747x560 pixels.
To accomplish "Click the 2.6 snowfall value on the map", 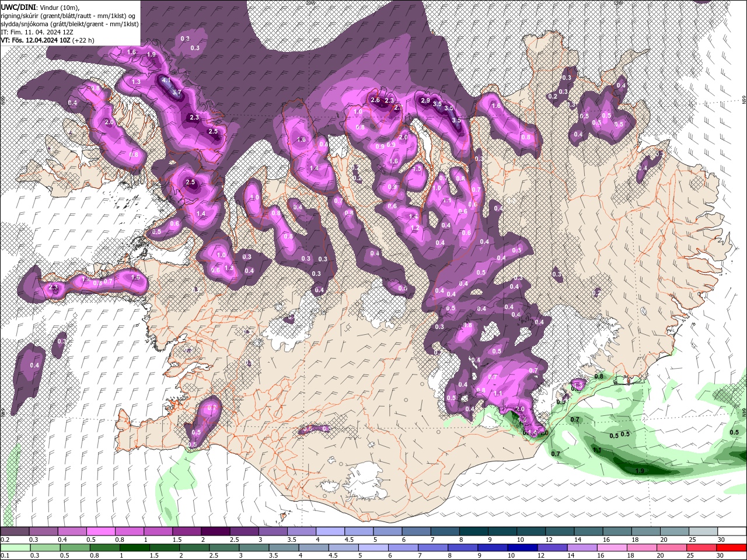I will 375,100.
